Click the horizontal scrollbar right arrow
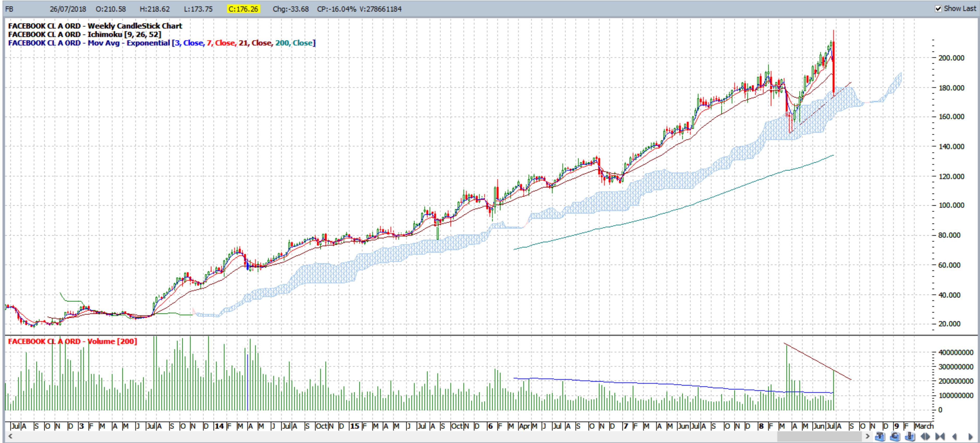The image size is (980, 443). [x=868, y=436]
